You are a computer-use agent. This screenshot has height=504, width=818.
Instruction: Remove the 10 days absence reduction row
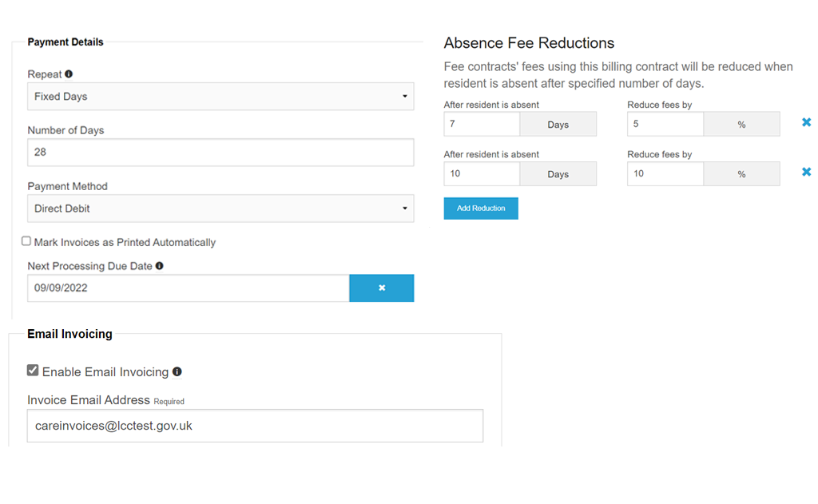pos(806,172)
